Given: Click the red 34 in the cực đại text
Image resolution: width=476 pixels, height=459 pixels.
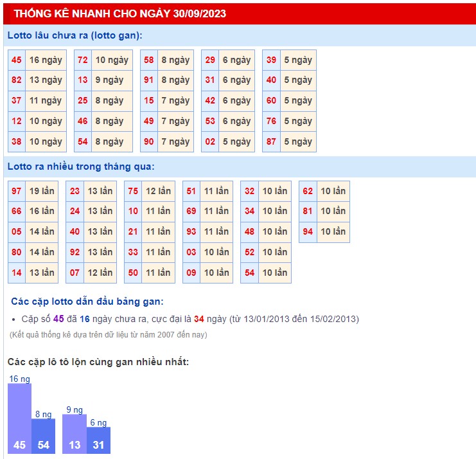Looking at the screenshot, I should point(199,319).
